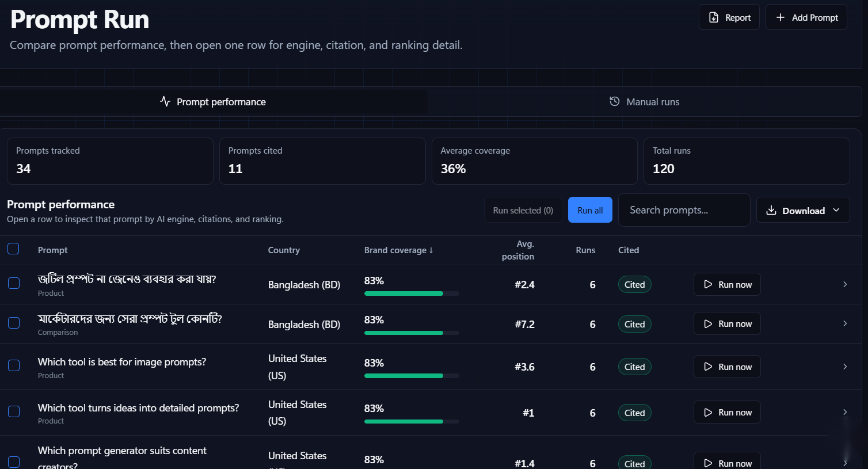The height and width of the screenshot is (469, 868).
Task: Click the Average coverage 36% card
Action: click(x=535, y=161)
